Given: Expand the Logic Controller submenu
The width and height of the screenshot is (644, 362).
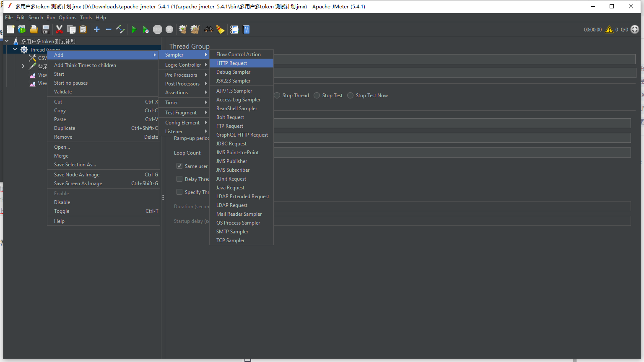Looking at the screenshot, I should (184, 65).
